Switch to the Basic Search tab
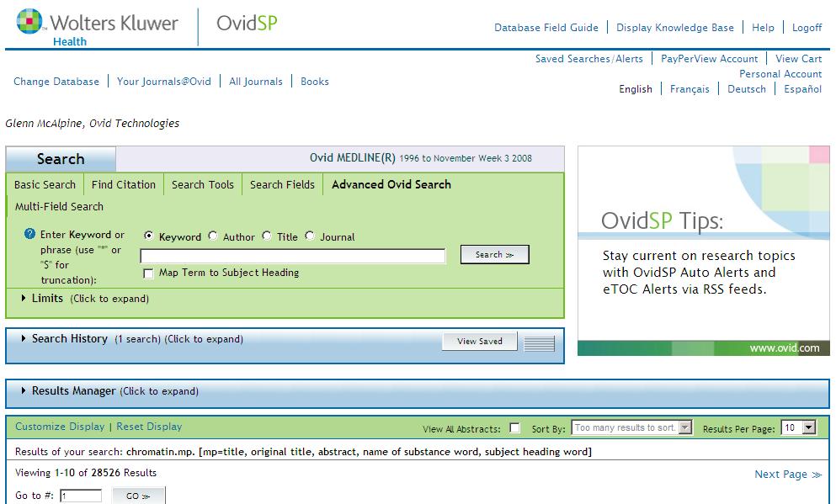The image size is (836, 504). [45, 184]
